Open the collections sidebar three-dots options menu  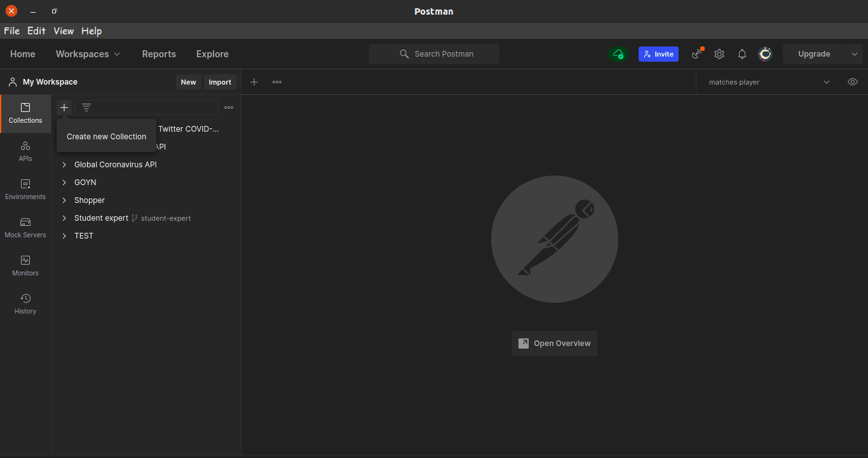point(229,108)
